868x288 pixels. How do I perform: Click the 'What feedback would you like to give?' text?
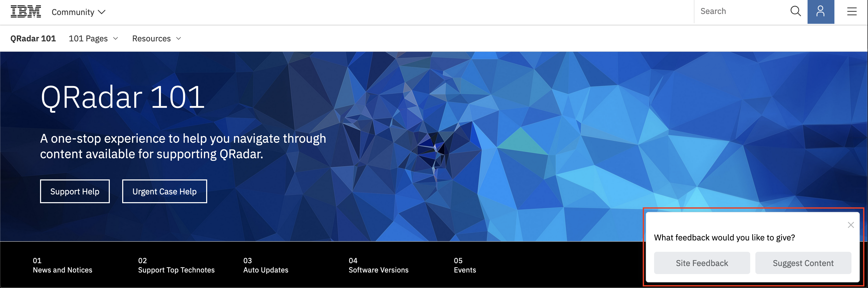[x=724, y=238]
